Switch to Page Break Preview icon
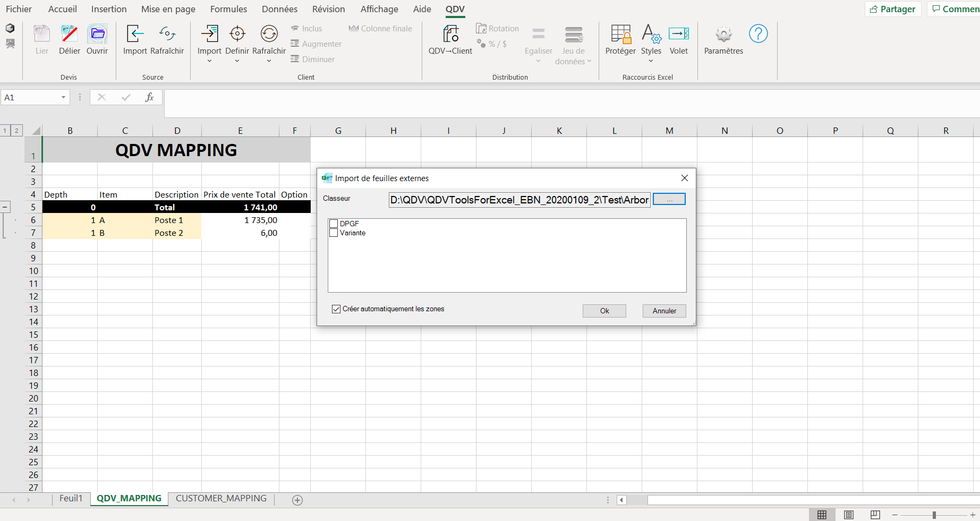 (x=875, y=515)
